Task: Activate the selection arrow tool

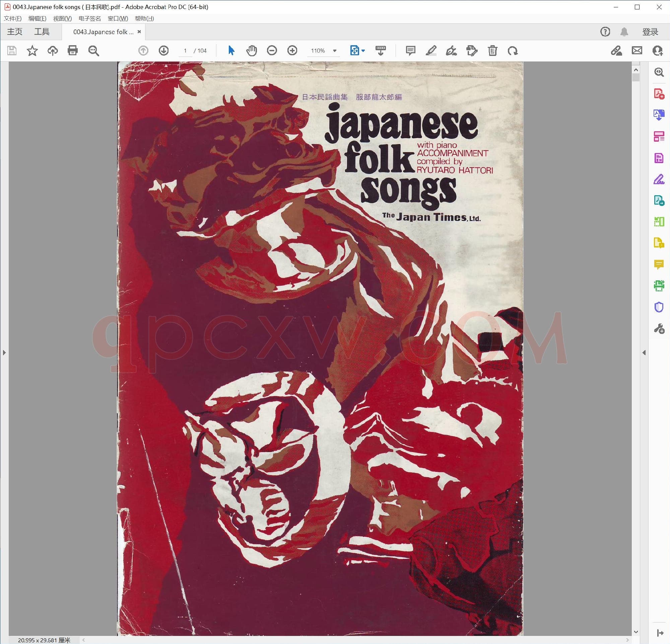Action: (231, 51)
